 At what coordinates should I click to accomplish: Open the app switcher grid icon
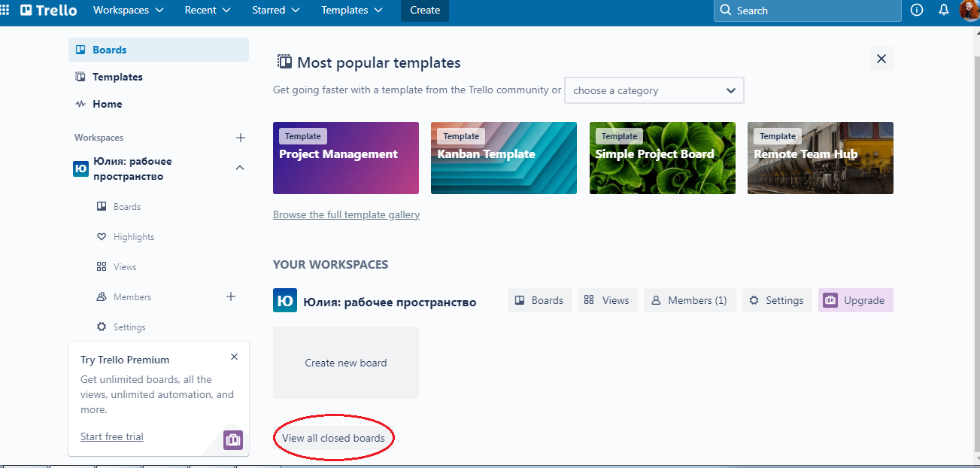pyautogui.click(x=5, y=11)
